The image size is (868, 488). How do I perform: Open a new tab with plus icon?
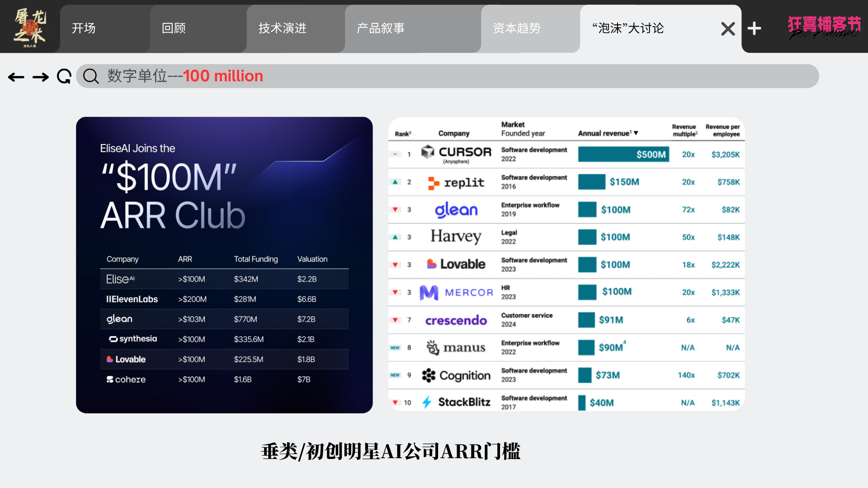tap(754, 28)
